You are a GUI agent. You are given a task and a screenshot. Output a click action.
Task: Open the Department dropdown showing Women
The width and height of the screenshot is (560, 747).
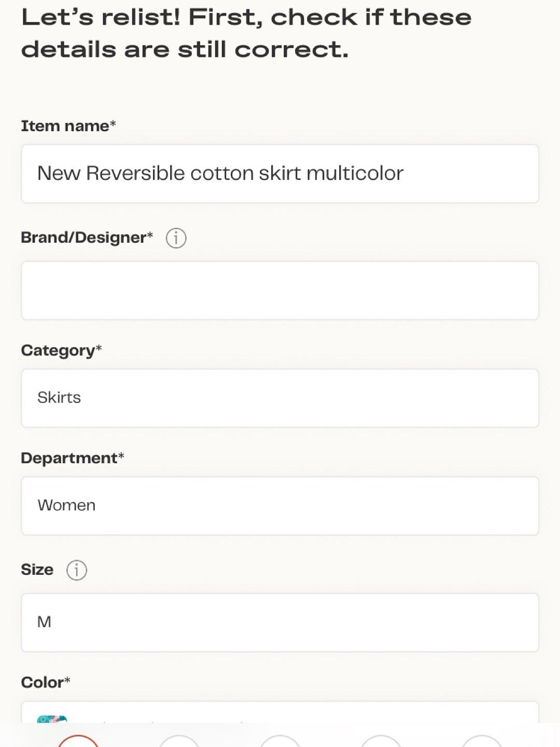(280, 506)
